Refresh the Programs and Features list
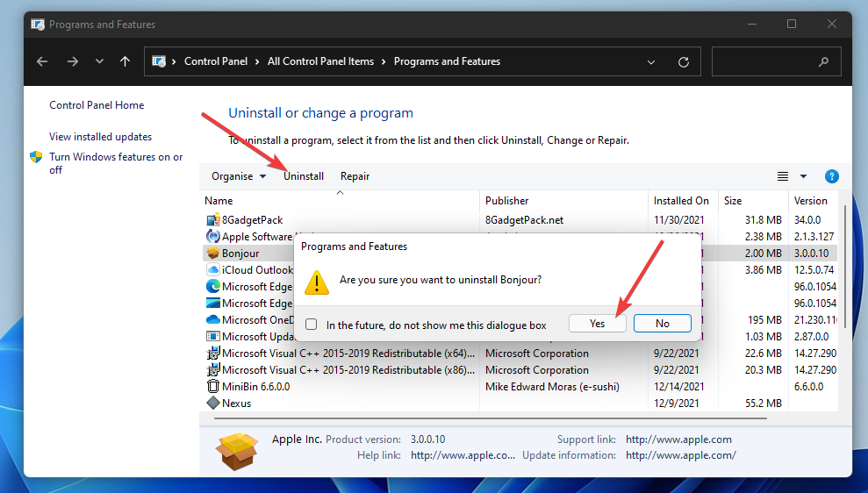Viewport: 868px width, 493px height. 684,62
